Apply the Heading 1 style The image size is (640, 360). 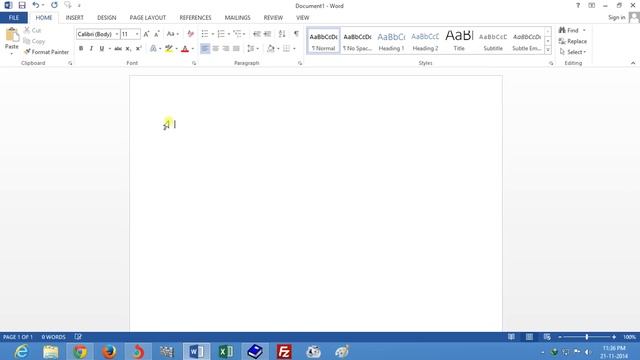(x=391, y=41)
